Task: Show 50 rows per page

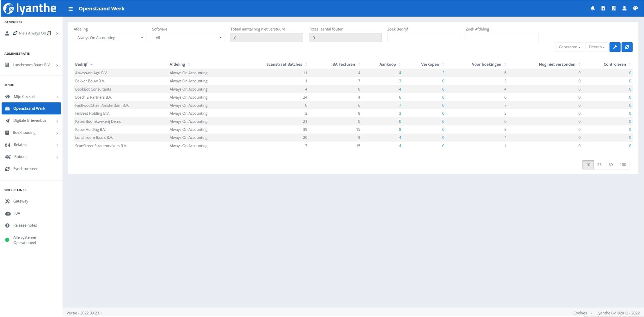Action: pyautogui.click(x=610, y=165)
